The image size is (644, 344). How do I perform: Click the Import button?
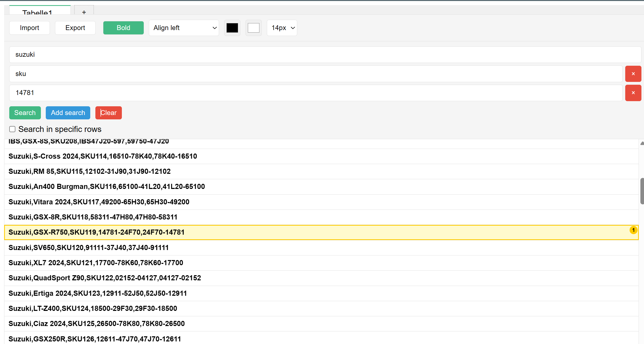tap(29, 28)
